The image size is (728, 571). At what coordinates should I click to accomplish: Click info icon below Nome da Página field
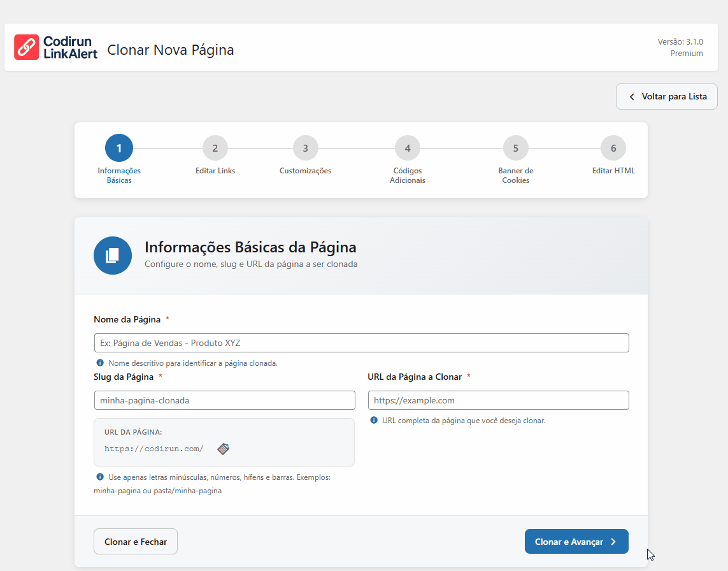pos(100,363)
